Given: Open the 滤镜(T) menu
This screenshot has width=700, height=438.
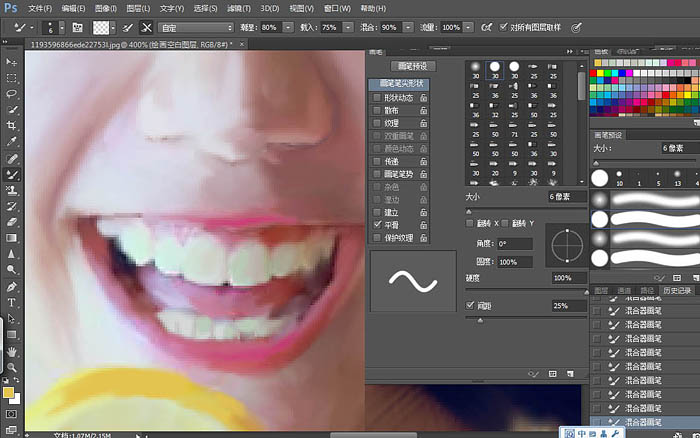Looking at the screenshot, I should pos(239,8).
